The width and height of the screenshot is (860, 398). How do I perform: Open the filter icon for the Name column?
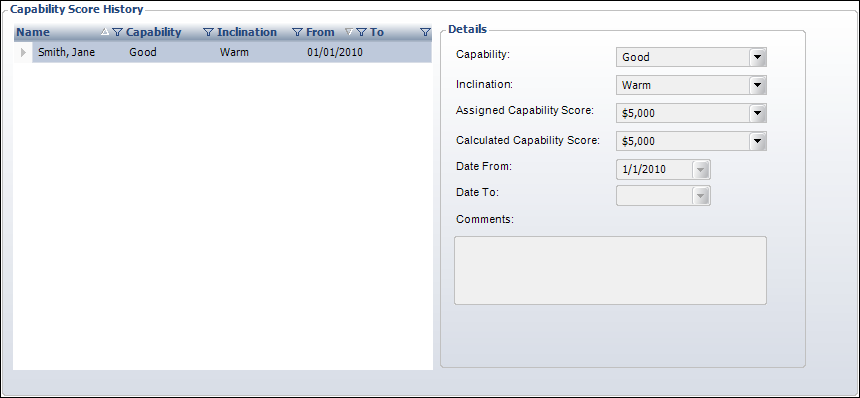point(117,32)
